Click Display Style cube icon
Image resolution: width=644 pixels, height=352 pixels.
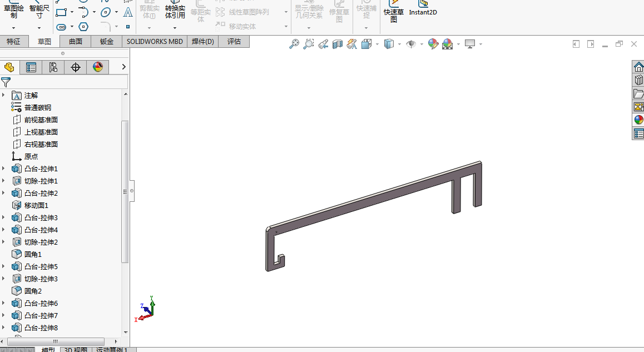click(x=389, y=44)
